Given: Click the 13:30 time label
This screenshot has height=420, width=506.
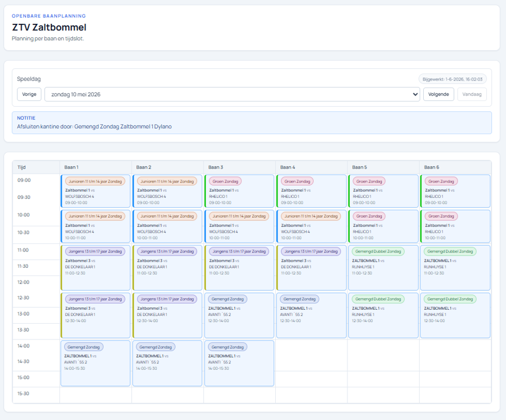Looking at the screenshot, I should [23, 330].
